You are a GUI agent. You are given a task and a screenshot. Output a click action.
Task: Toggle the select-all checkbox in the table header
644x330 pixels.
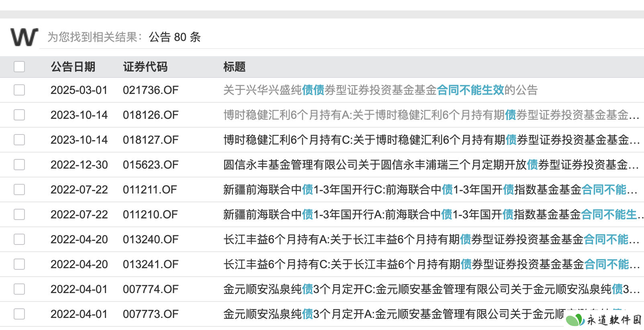pyautogui.click(x=19, y=67)
